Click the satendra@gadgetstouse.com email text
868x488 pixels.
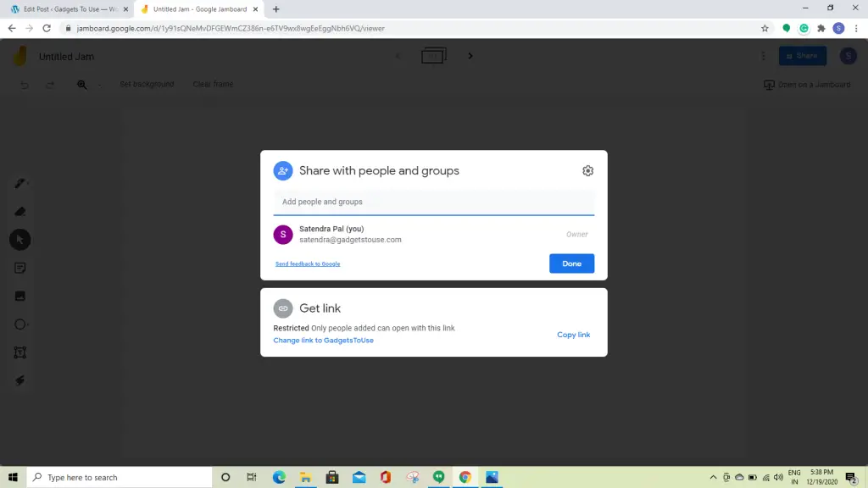350,240
